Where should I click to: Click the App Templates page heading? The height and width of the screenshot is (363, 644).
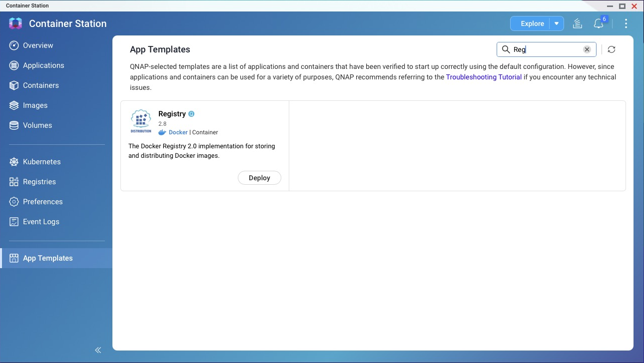pos(160,49)
